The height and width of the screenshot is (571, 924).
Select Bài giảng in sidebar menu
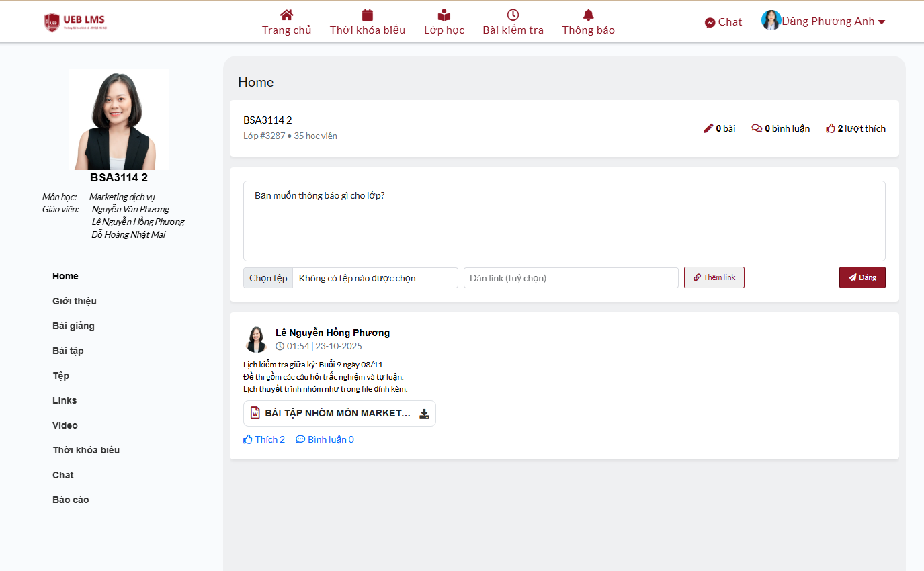(x=73, y=326)
